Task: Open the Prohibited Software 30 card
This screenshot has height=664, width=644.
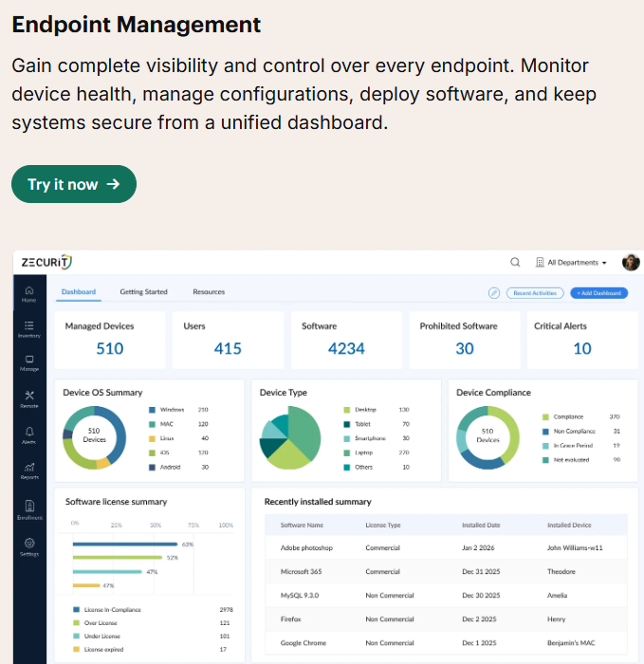Action: point(465,340)
